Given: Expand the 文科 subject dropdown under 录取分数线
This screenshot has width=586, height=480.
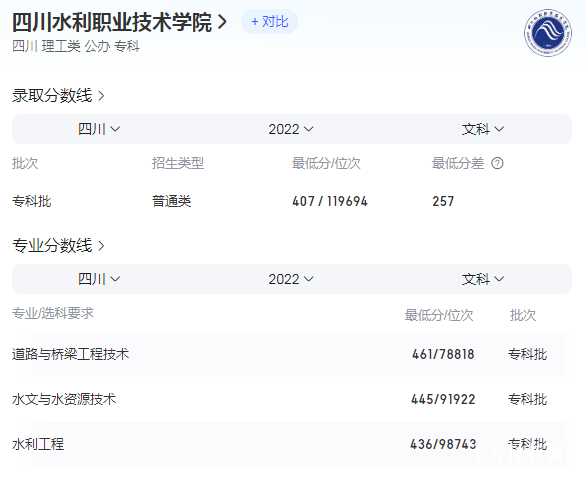Looking at the screenshot, I should (483, 129).
